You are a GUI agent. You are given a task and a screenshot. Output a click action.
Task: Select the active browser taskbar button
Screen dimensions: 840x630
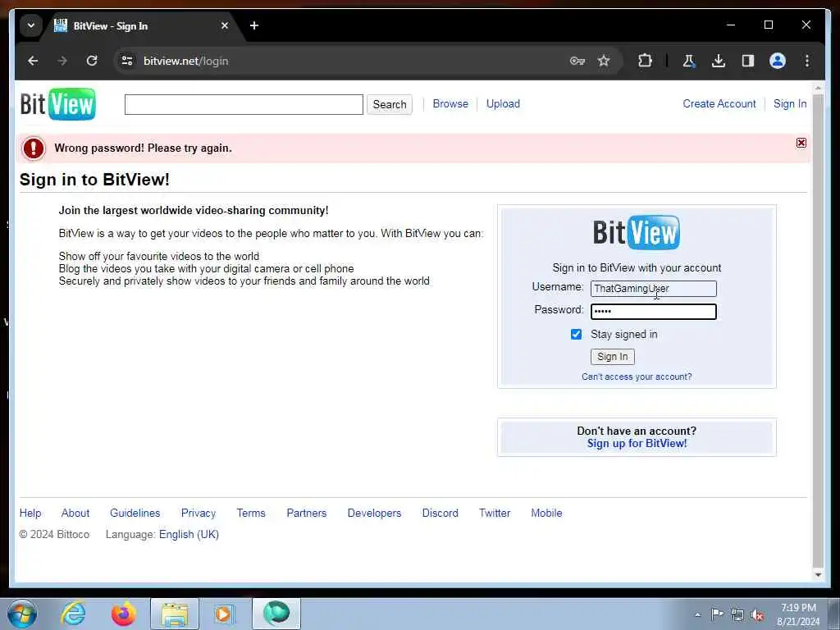276,614
